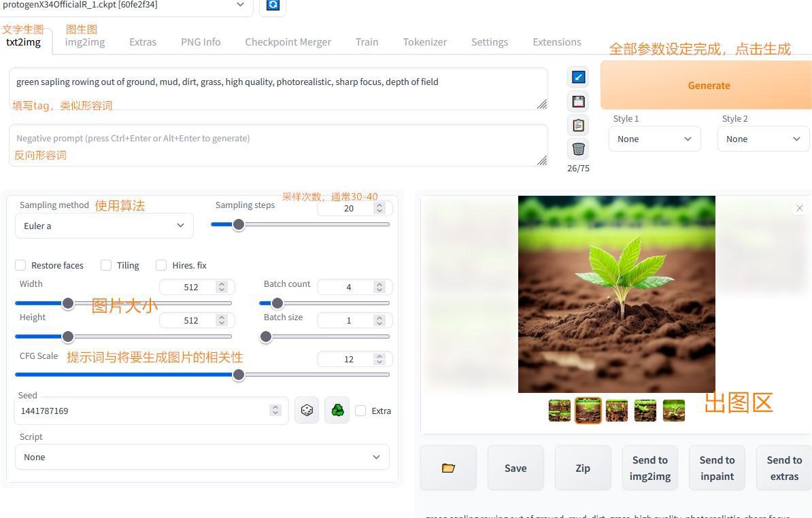Click the trash can clear prompt icon
This screenshot has height=518, width=812.
[x=578, y=149]
